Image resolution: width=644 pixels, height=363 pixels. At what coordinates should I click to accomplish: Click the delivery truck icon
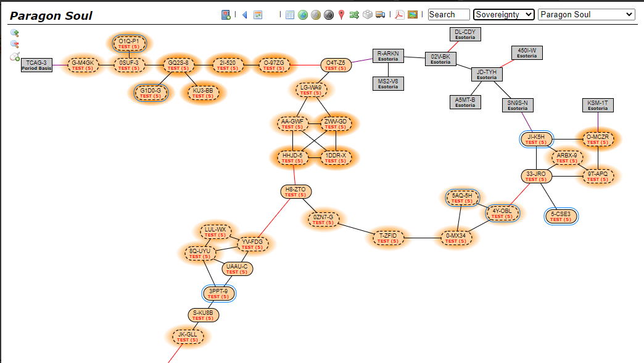tap(381, 15)
